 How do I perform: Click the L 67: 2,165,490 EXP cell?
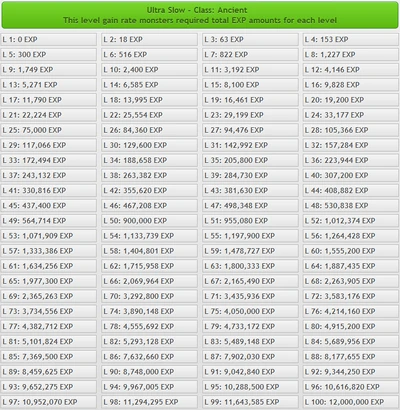(250, 281)
